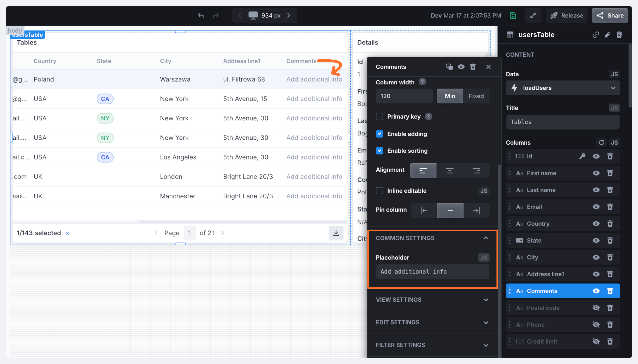Click the Release button
This screenshot has width=638, height=364.
567,16
